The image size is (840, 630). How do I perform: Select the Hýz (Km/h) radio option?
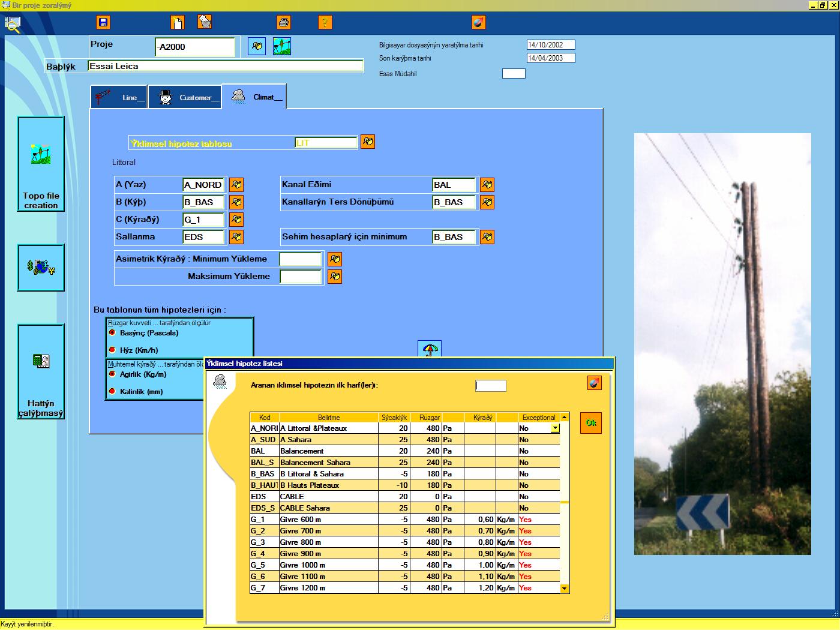click(x=112, y=350)
